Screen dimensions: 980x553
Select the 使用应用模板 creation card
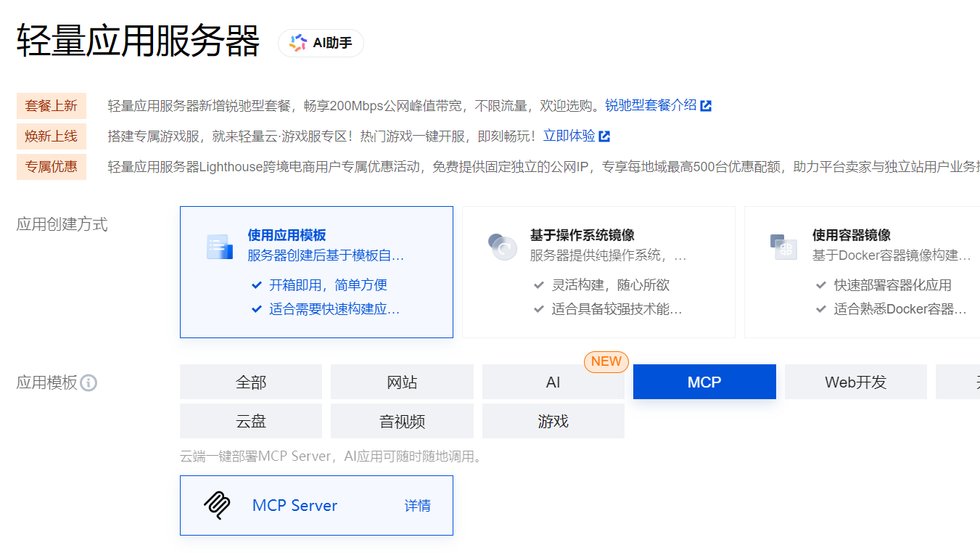click(x=316, y=272)
